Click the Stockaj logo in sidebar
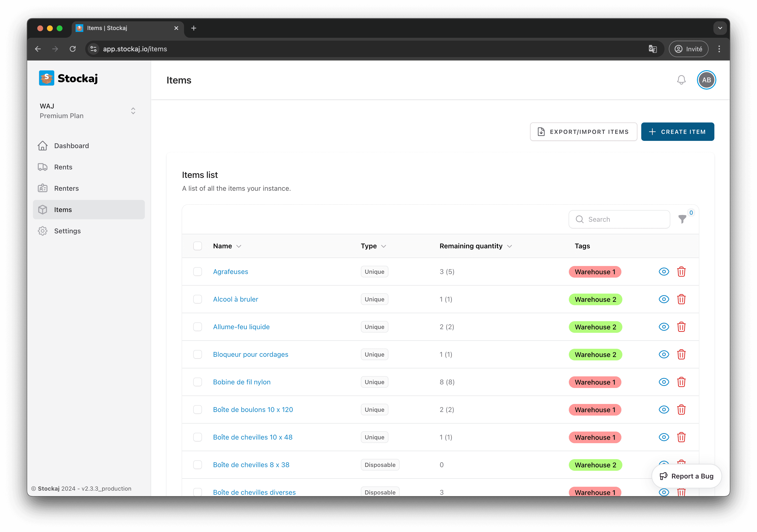The image size is (757, 532). [x=69, y=78]
